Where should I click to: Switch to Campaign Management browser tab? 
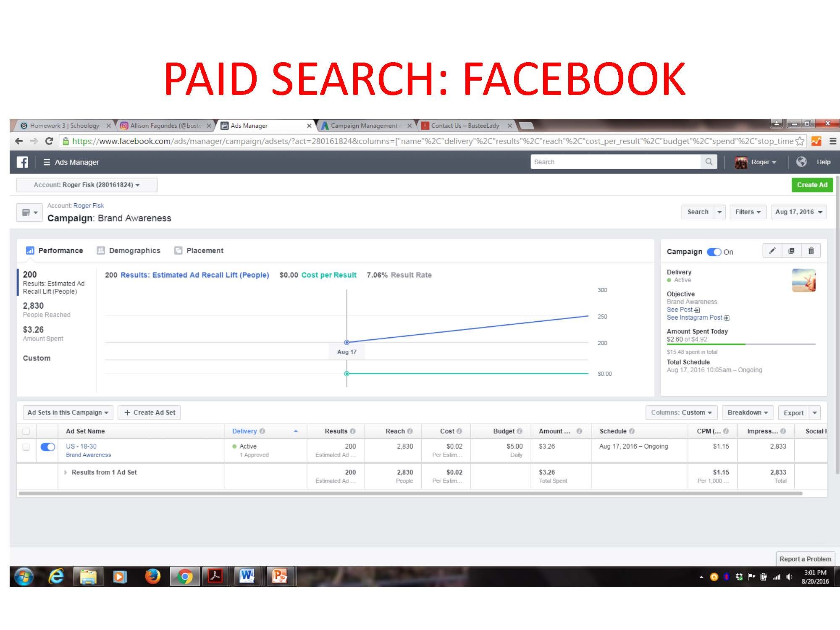366,126
